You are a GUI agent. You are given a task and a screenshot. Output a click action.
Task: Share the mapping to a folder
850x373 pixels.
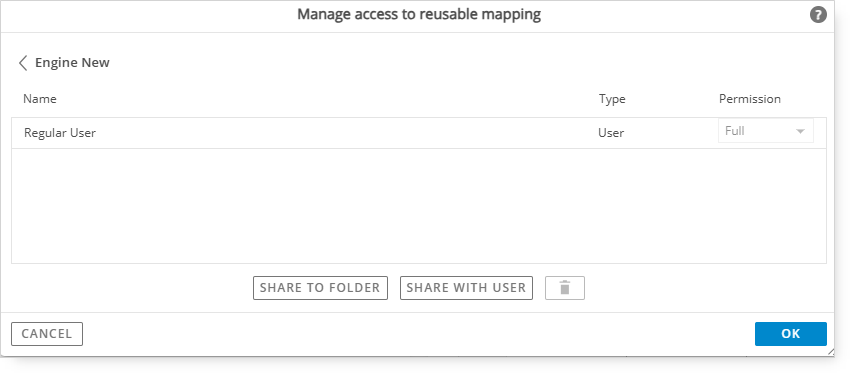(x=320, y=288)
